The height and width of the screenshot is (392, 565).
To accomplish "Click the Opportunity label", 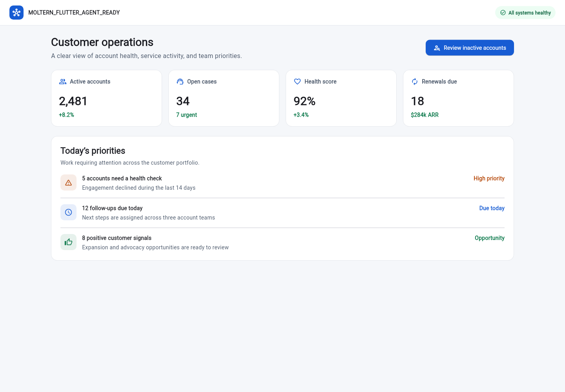I will click(490, 238).
